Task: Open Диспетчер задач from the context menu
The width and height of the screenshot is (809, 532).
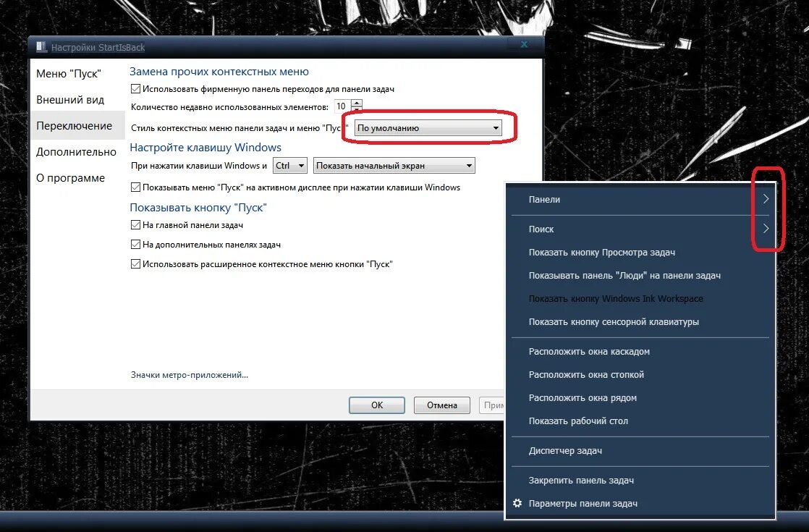Action: pos(640,450)
